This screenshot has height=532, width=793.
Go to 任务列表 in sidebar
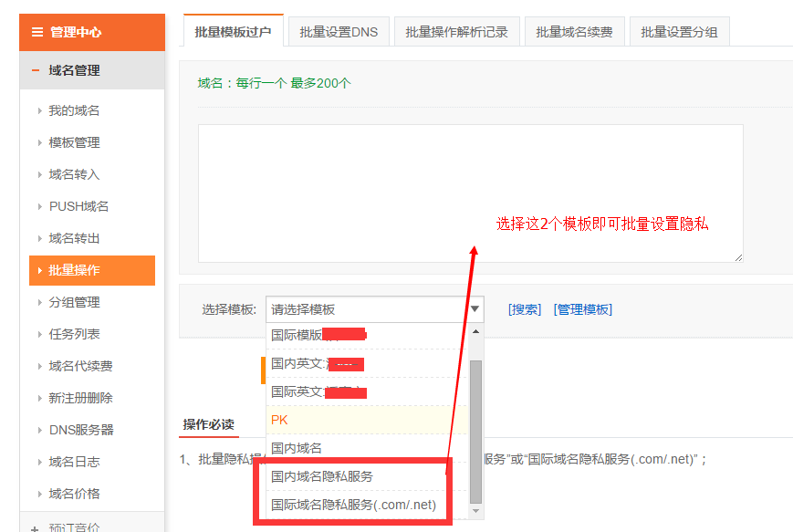coord(74,334)
